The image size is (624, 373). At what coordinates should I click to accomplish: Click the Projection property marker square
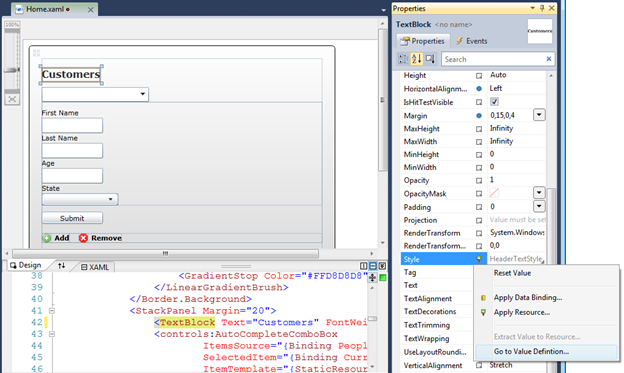pos(479,221)
